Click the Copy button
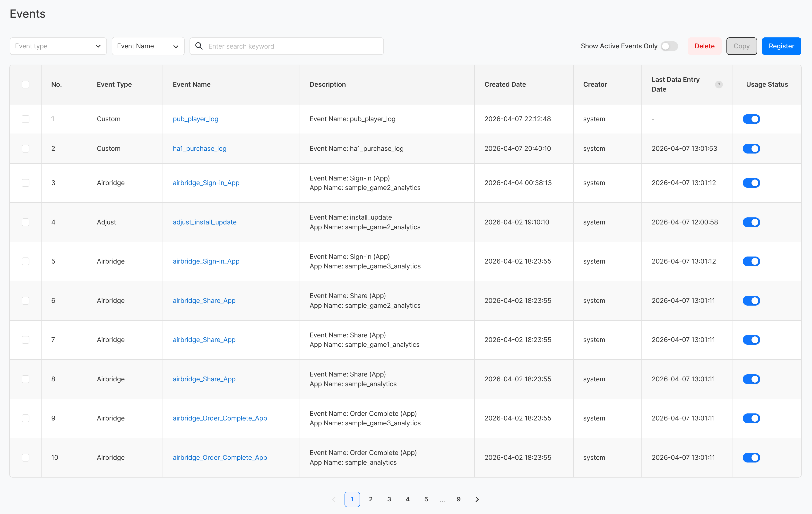The image size is (812, 514). (x=741, y=46)
